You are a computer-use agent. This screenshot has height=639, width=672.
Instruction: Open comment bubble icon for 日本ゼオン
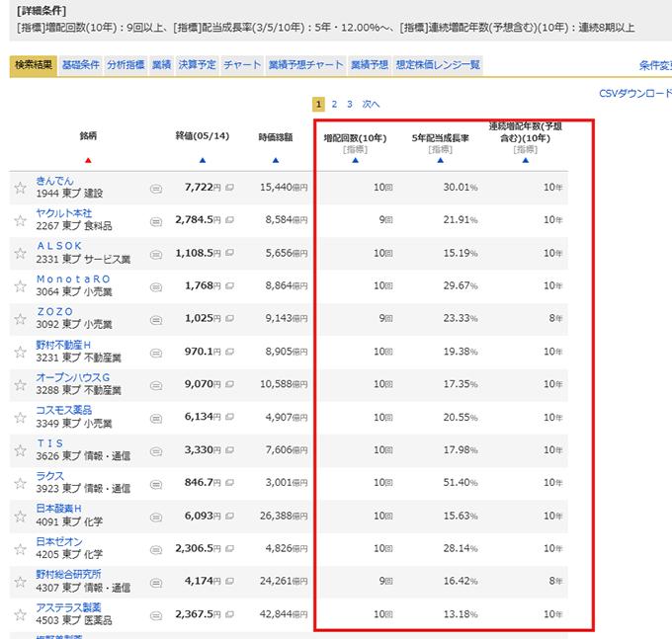156,550
